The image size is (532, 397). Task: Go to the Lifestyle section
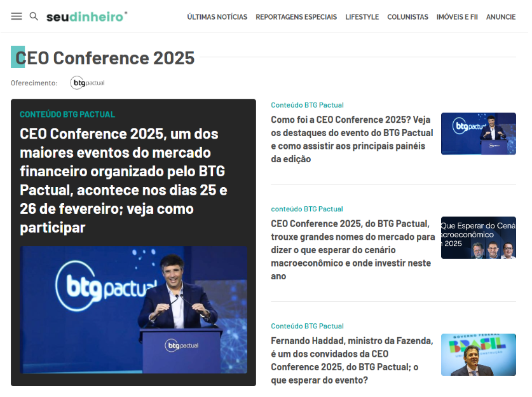tap(362, 17)
